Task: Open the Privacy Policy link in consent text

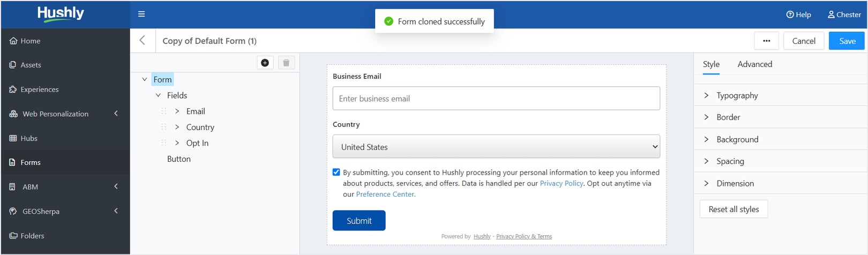Action: click(x=562, y=183)
